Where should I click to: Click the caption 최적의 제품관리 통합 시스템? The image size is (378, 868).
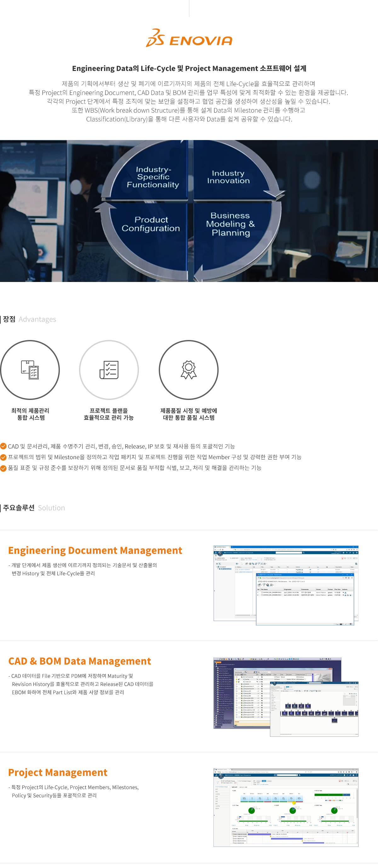30,414
